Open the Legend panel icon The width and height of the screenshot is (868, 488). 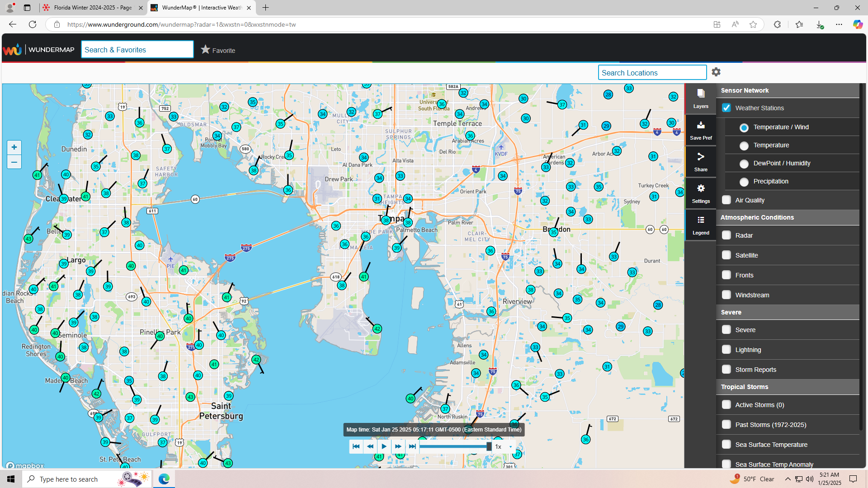click(700, 220)
